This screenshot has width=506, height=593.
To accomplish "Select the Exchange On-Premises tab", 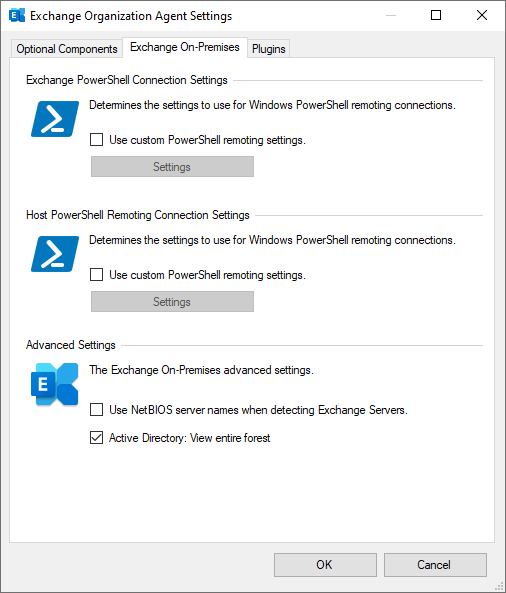I will coord(185,47).
